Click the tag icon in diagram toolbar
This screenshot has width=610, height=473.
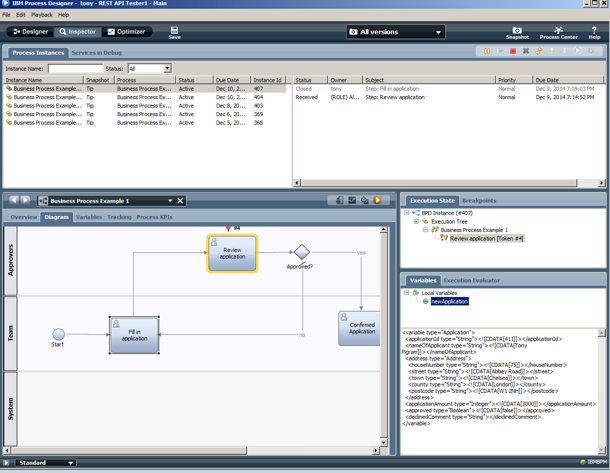click(365, 200)
